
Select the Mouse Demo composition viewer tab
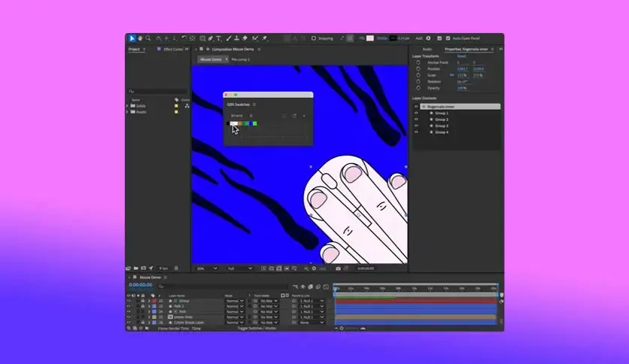[x=211, y=59]
